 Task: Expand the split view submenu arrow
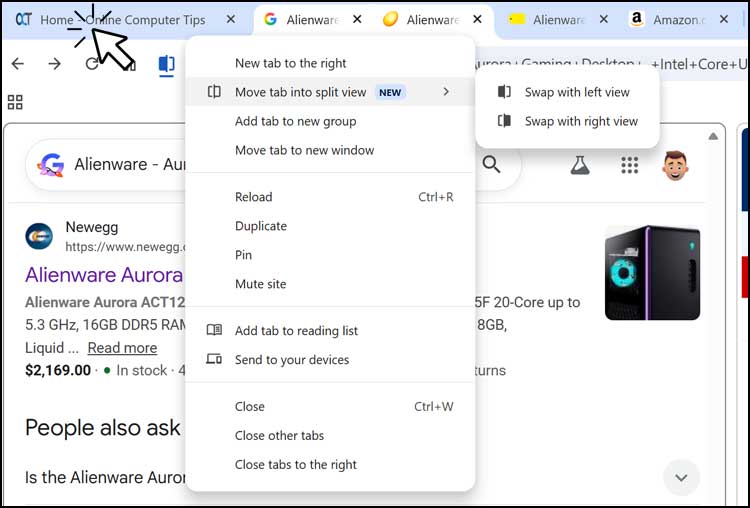446,91
